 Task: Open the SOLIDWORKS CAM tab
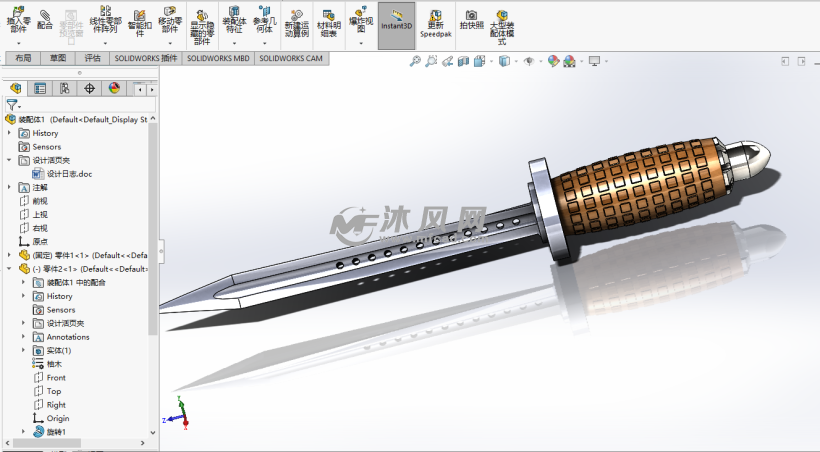tap(291, 58)
